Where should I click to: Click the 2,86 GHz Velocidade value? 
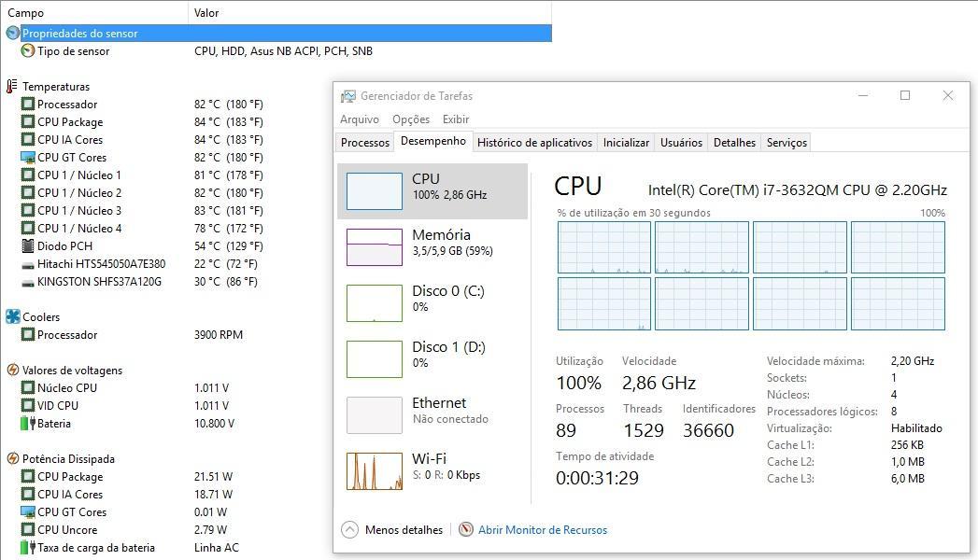[659, 383]
